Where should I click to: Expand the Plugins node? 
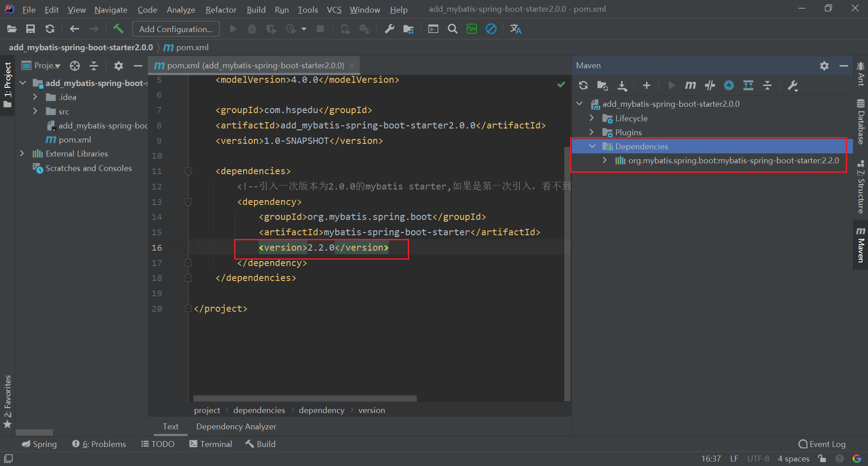(592, 132)
